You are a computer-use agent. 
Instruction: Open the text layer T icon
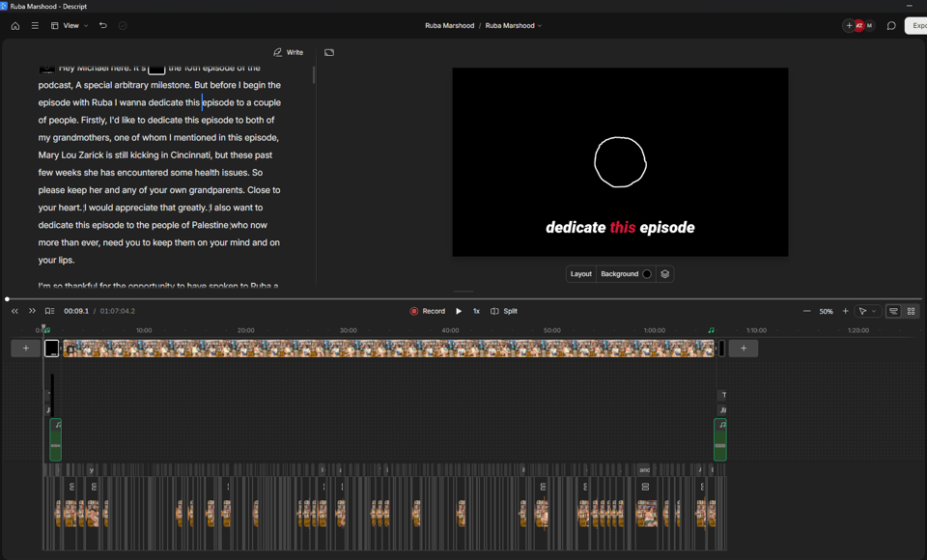point(723,395)
